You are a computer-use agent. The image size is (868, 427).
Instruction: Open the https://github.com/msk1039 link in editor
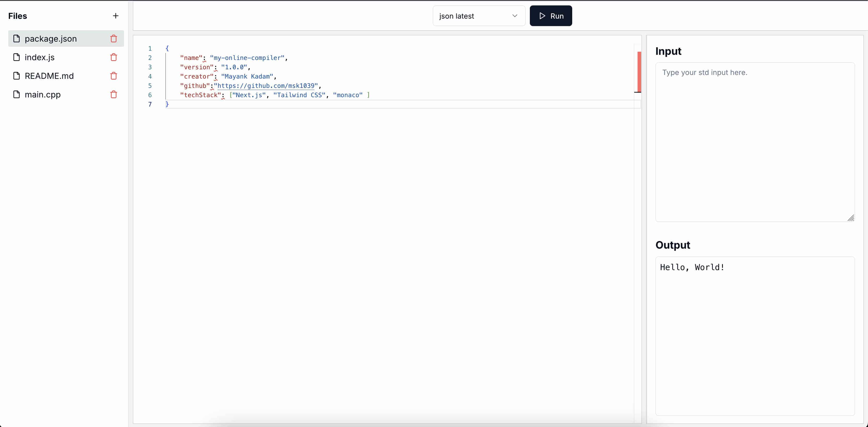[266, 86]
